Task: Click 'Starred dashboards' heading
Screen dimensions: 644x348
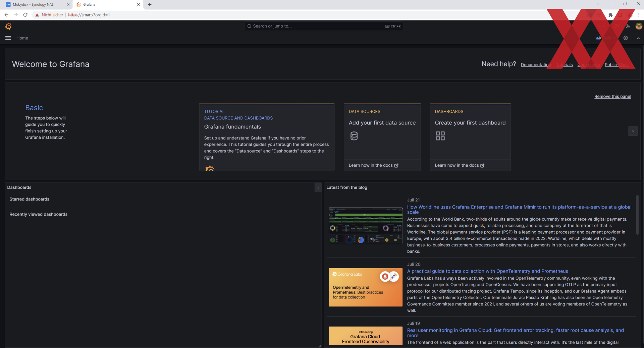Action: tap(30, 199)
